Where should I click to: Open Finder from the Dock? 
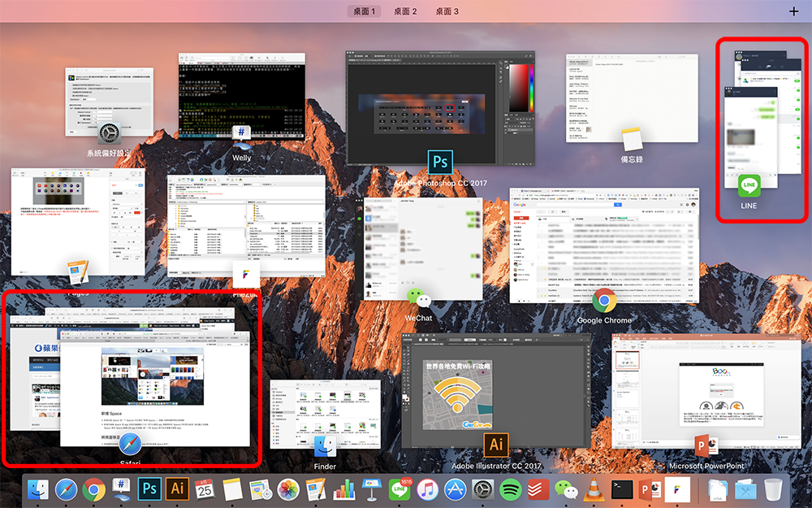click(x=38, y=489)
